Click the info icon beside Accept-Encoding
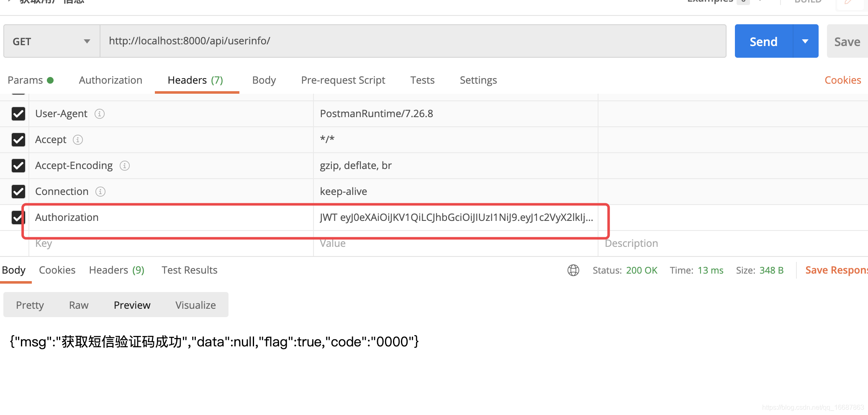This screenshot has height=415, width=868. pyautogui.click(x=124, y=166)
